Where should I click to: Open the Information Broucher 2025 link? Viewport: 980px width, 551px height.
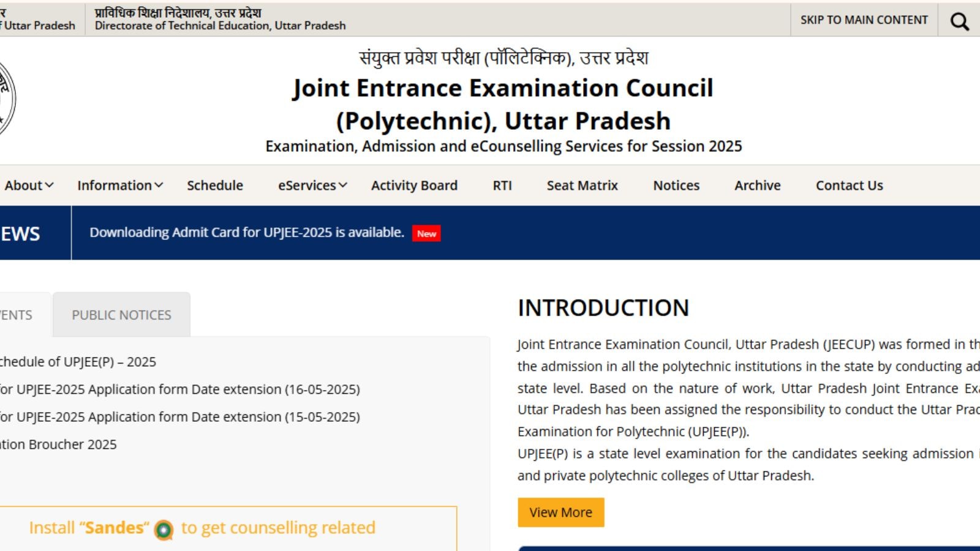pos(58,444)
